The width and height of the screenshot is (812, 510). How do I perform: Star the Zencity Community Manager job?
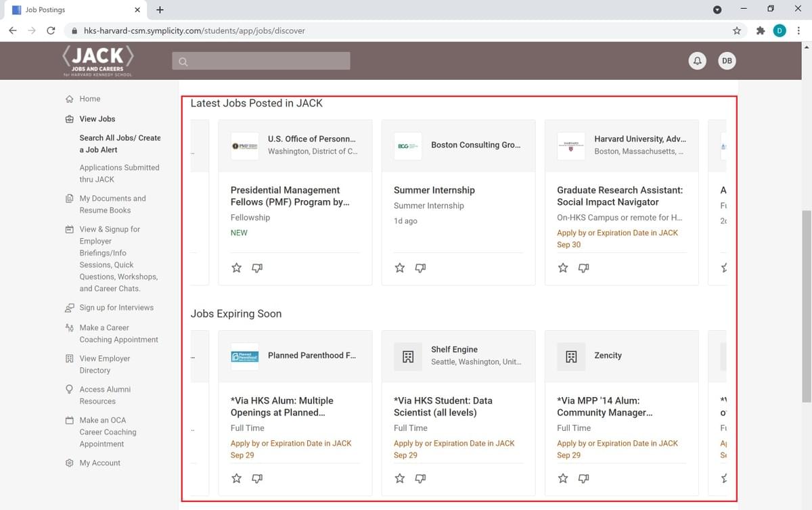(563, 478)
